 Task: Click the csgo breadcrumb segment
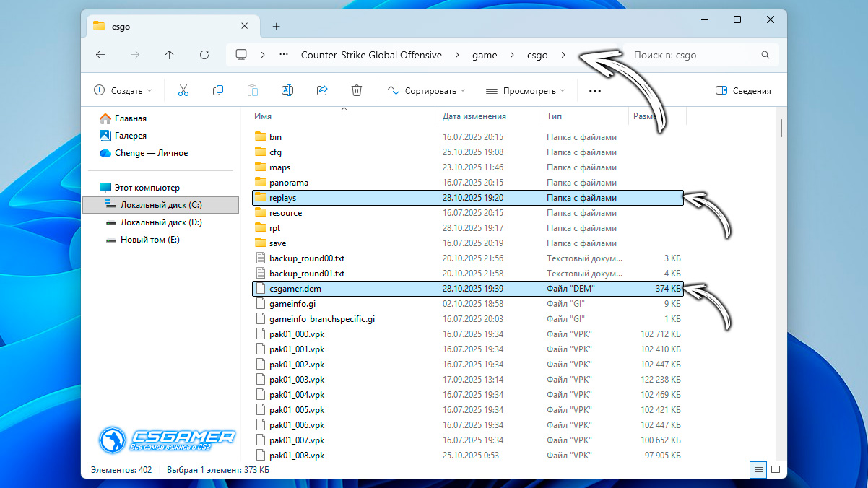[x=537, y=55]
